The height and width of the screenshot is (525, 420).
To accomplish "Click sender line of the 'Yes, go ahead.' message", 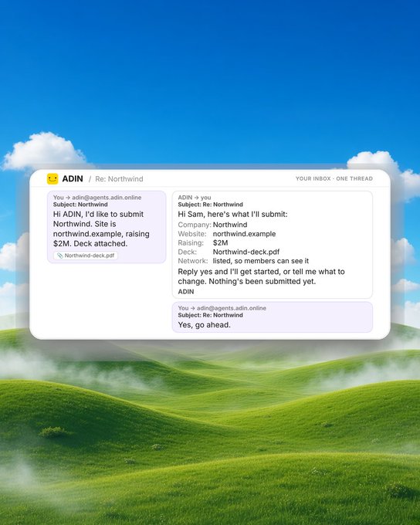I will click(222, 308).
